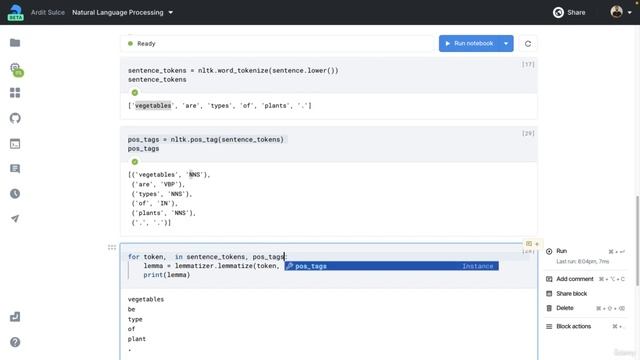Image resolution: width=640 pixels, height=360 pixels.
Task: Click the globe Share icon
Action: 558,12
